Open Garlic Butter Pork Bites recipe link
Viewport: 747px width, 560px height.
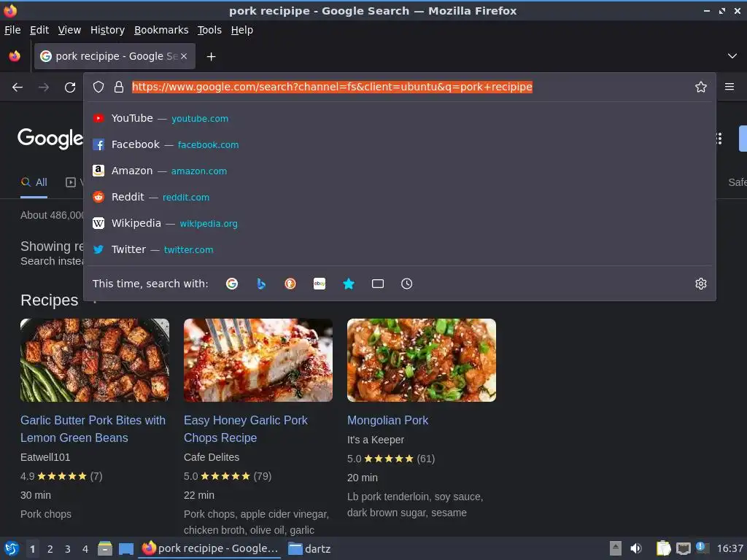tap(93, 429)
